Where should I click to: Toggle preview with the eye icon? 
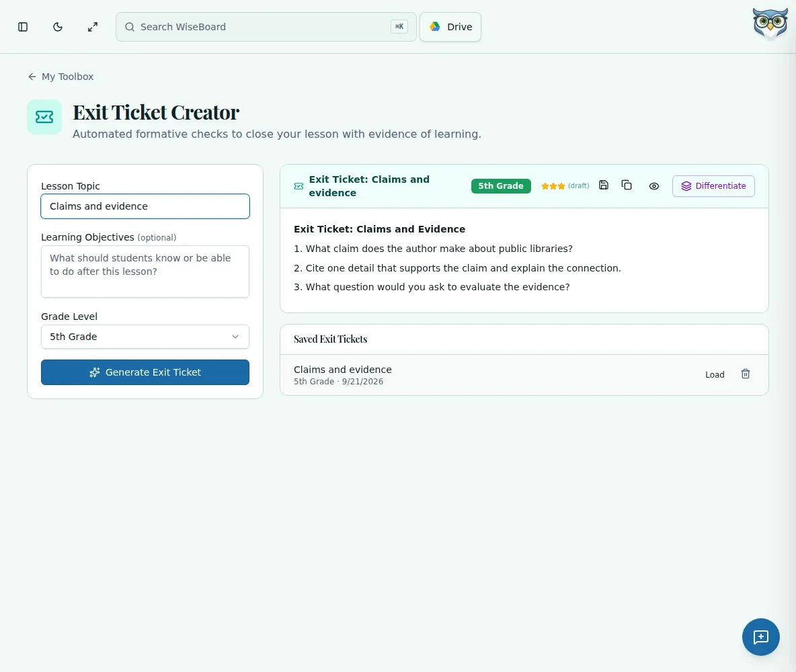click(654, 185)
